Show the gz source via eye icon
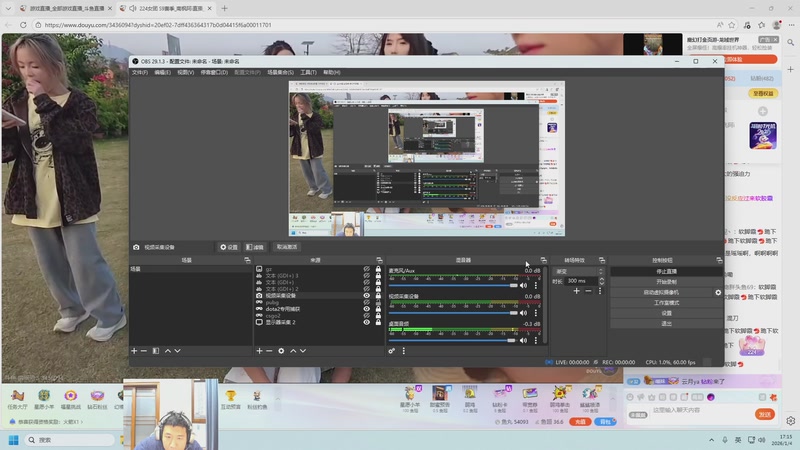Image resolution: width=800 pixels, height=450 pixels. coord(366,269)
